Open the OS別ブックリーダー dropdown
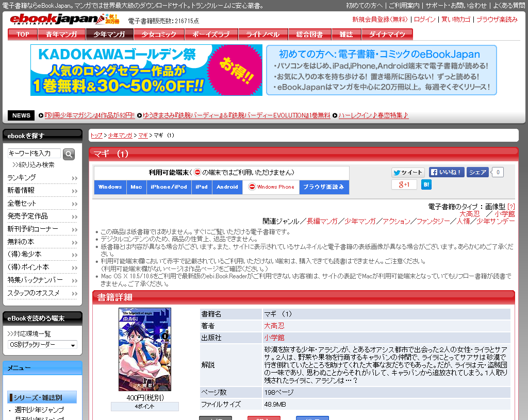 tap(42, 345)
